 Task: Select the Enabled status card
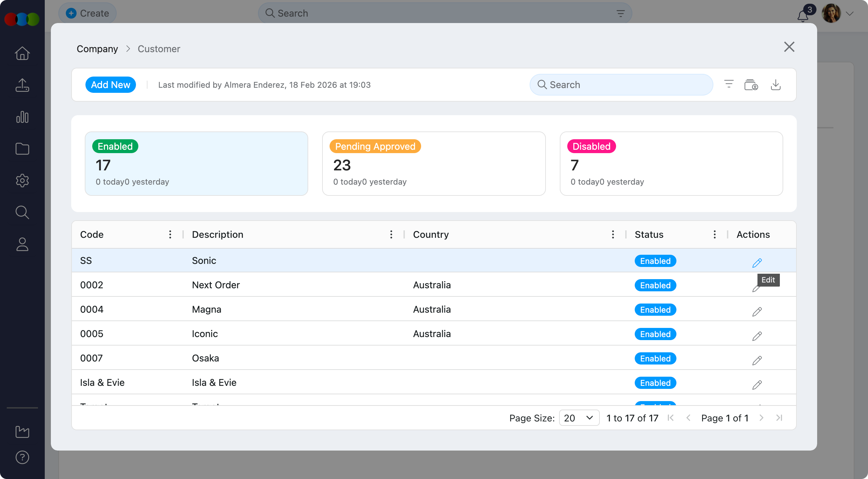pos(196,164)
